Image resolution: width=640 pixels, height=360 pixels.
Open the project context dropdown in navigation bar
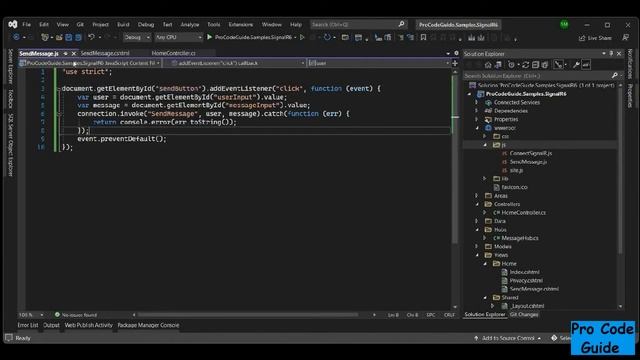89,63
